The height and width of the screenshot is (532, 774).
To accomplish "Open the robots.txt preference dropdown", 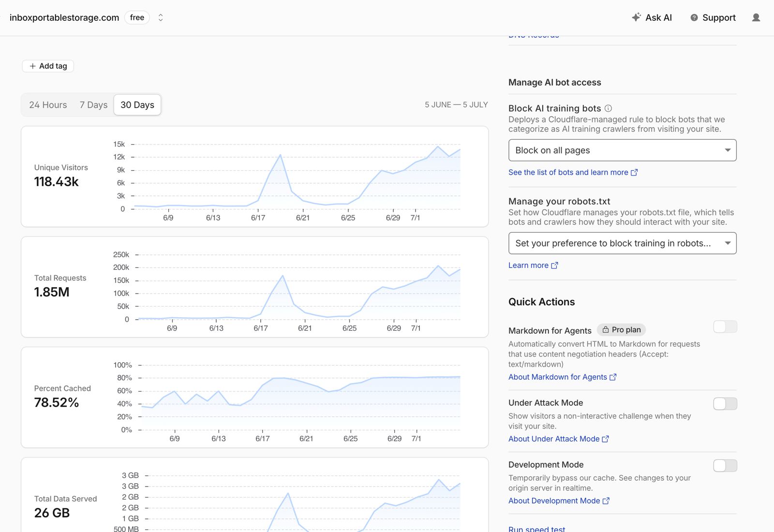I will coord(622,243).
